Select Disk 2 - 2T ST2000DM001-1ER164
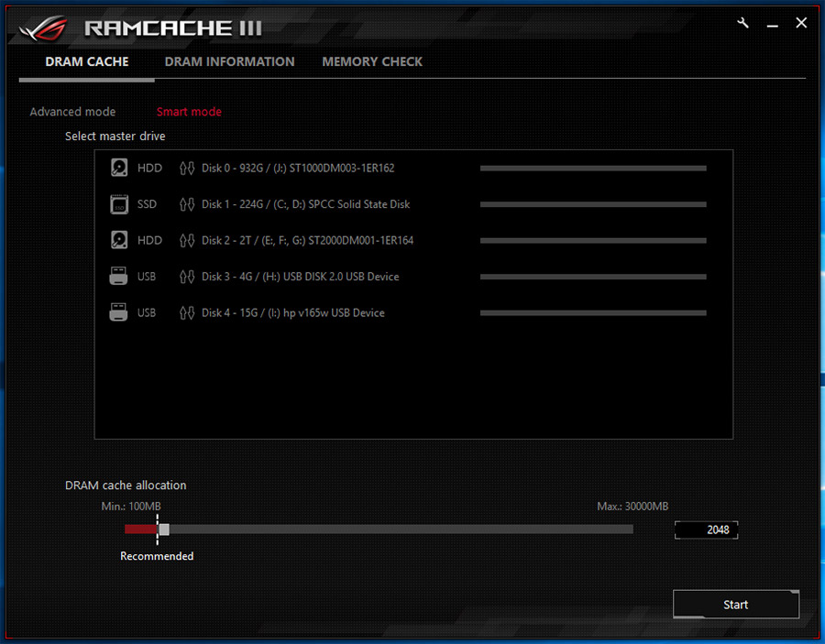The image size is (825, 644). 307,240
